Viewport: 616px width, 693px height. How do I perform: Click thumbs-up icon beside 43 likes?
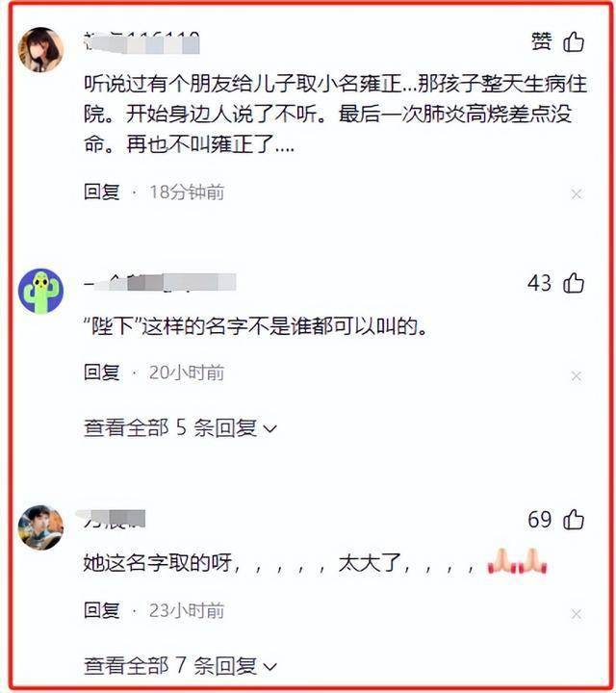tap(574, 283)
